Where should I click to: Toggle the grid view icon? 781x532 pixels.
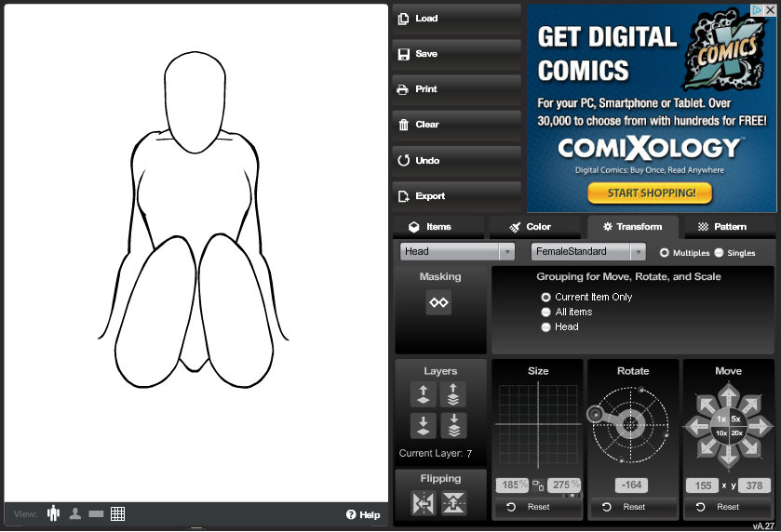coord(117,514)
